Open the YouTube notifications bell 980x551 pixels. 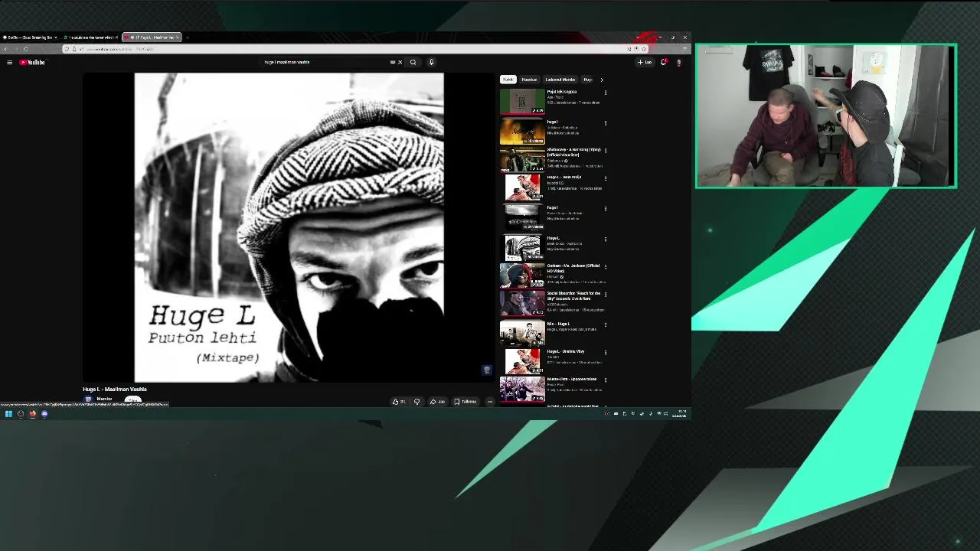click(x=663, y=62)
